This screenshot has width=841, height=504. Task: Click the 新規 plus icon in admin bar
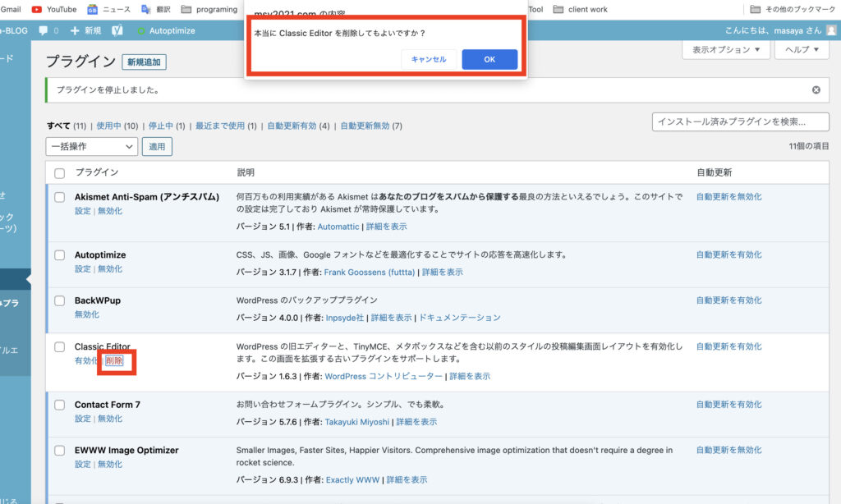coord(75,30)
